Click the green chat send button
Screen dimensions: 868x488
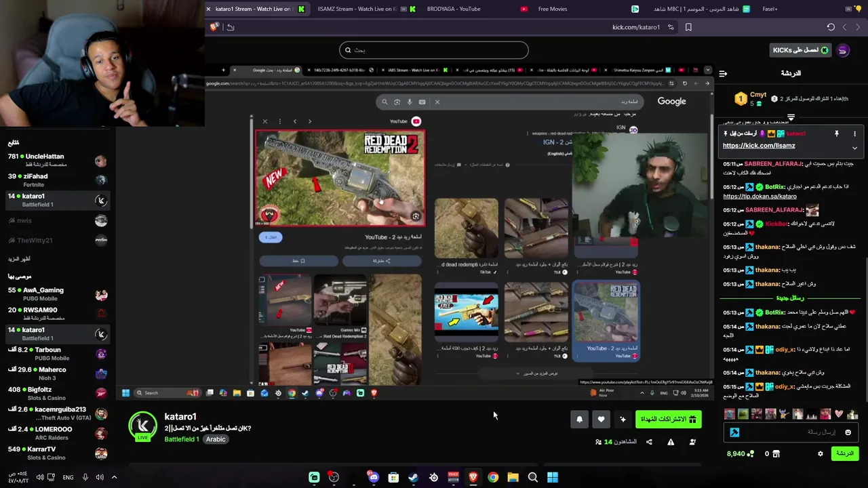point(845,453)
